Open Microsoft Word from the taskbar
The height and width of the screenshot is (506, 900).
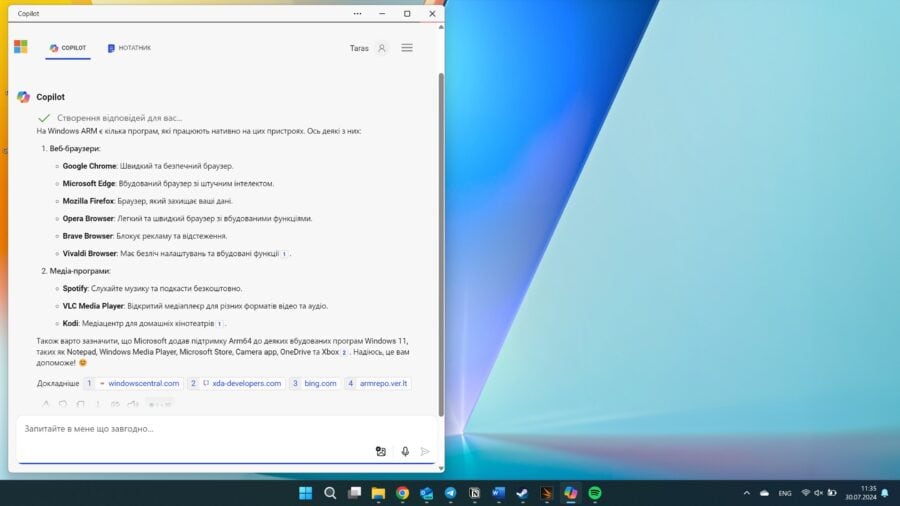click(498, 493)
